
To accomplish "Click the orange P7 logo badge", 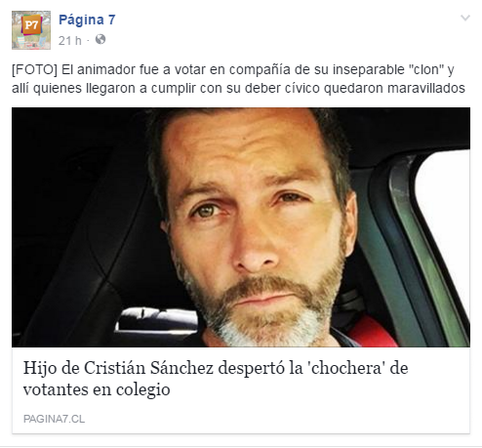I will [31, 24].
